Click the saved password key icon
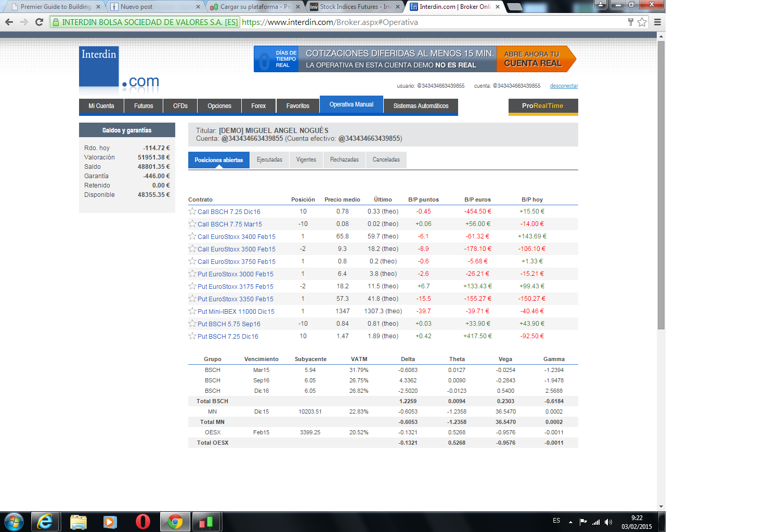The height and width of the screenshot is (532, 780). [x=630, y=22]
